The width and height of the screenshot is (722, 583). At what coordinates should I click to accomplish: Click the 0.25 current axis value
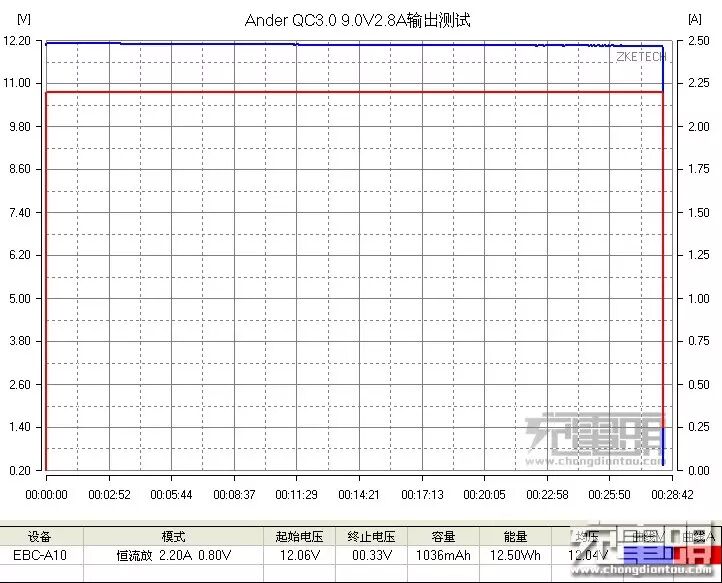[699, 427]
